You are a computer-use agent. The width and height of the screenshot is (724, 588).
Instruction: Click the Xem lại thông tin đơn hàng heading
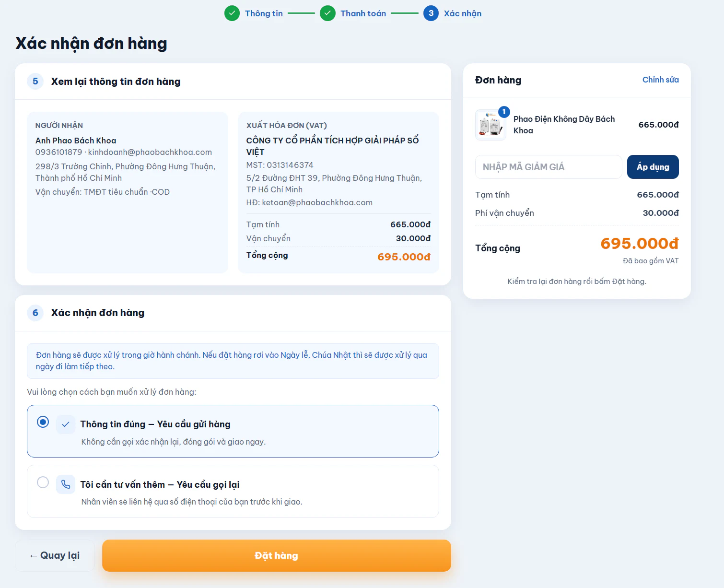116,82
